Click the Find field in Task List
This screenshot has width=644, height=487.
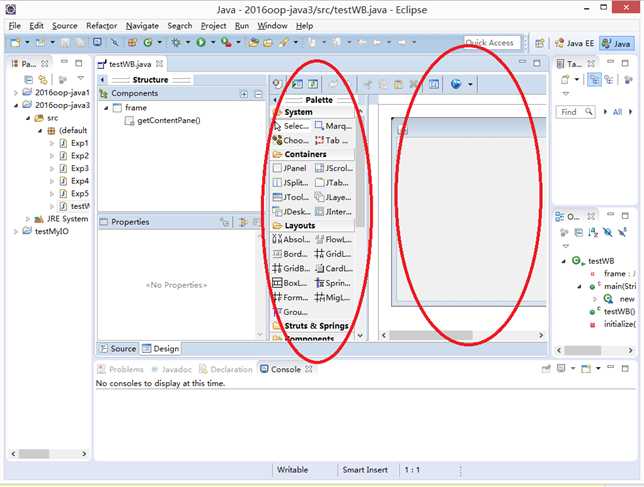click(575, 112)
